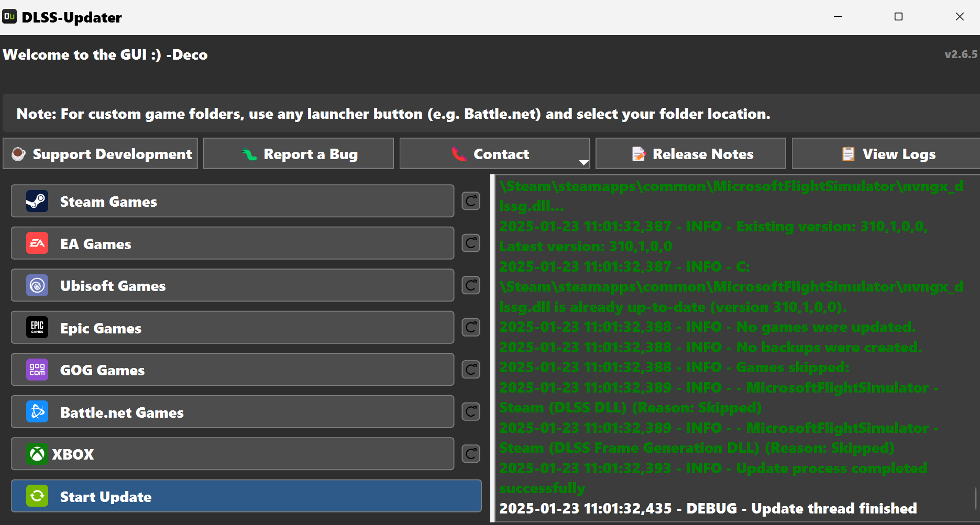
Task: Click the version label v2.6.5
Action: [961, 54]
